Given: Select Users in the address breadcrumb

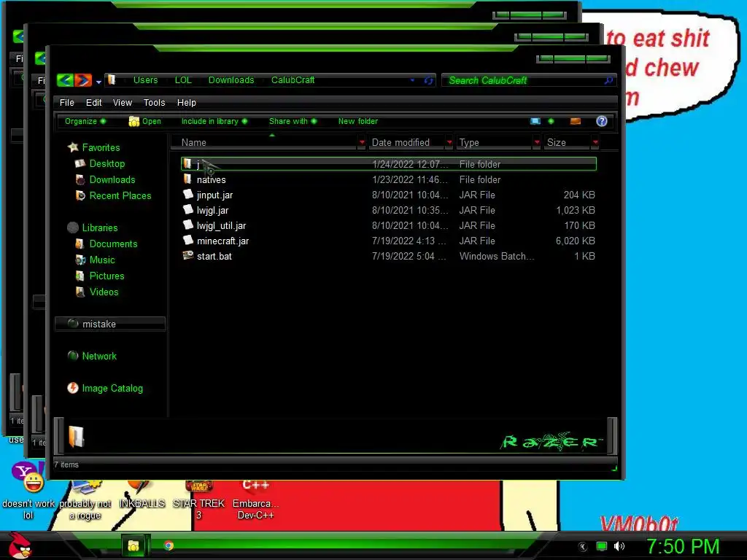Looking at the screenshot, I should coord(145,80).
